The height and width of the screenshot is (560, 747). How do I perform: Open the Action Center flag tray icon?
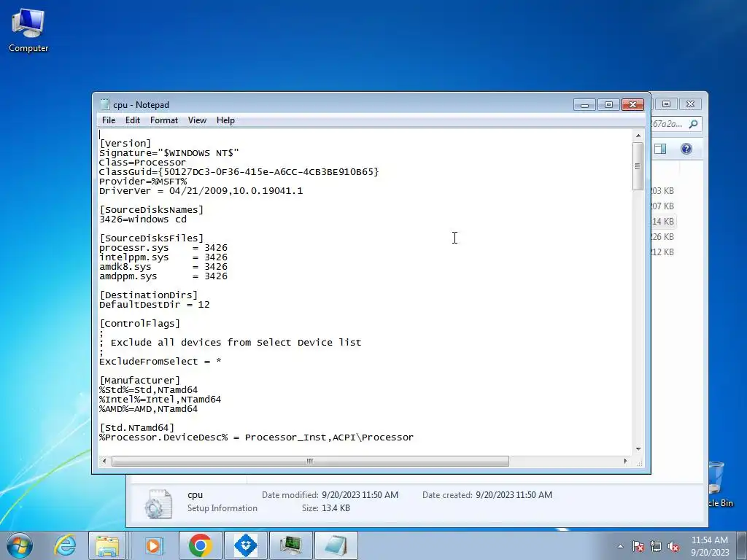tap(638, 546)
